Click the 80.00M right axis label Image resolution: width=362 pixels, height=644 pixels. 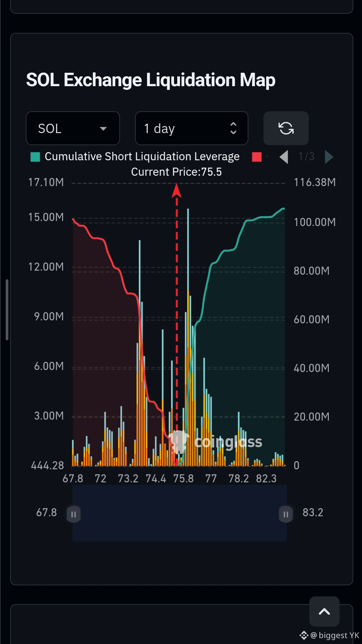pos(312,271)
